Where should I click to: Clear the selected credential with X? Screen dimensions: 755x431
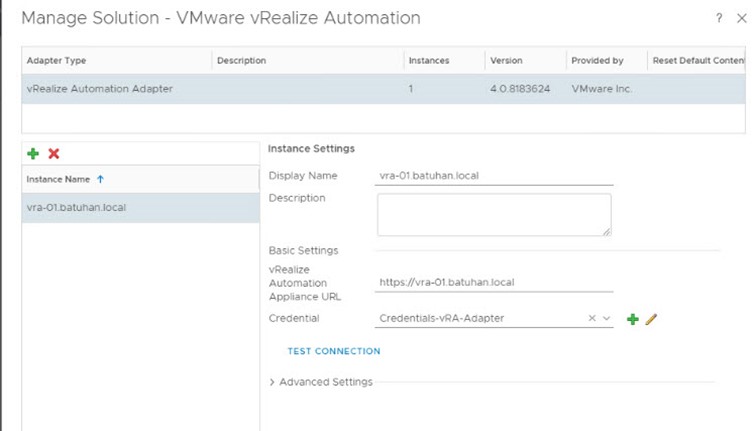tap(592, 318)
